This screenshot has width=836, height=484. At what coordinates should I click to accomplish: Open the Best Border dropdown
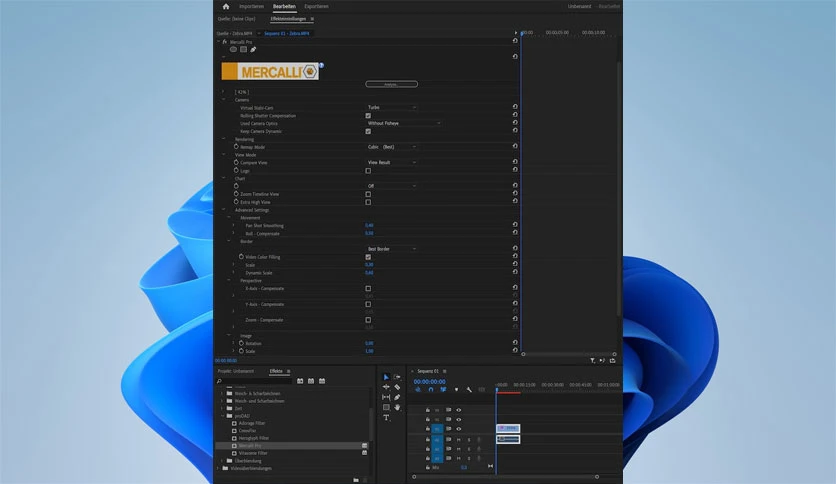(391, 249)
